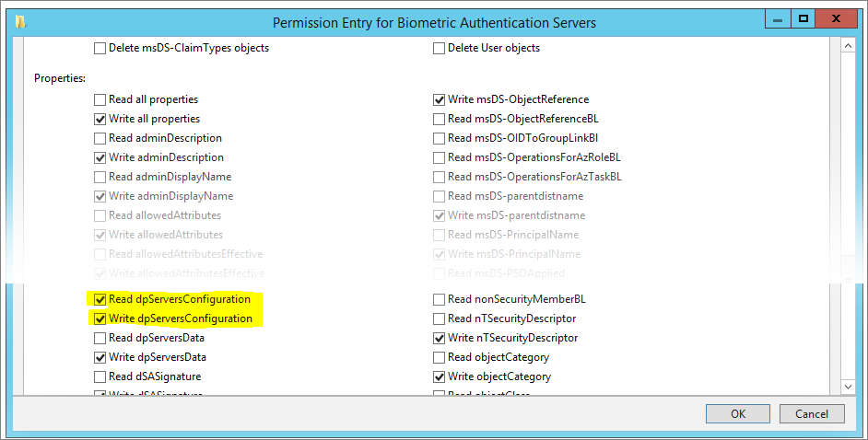Uncheck Write nTSecurityDescriptor checkbox
The height and width of the screenshot is (440, 868).
point(440,338)
